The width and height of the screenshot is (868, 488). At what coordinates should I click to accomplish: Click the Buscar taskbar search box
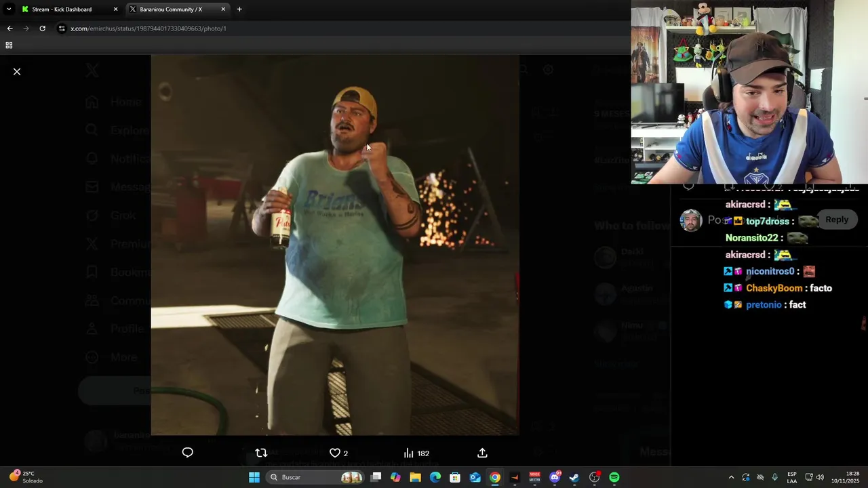(315, 477)
